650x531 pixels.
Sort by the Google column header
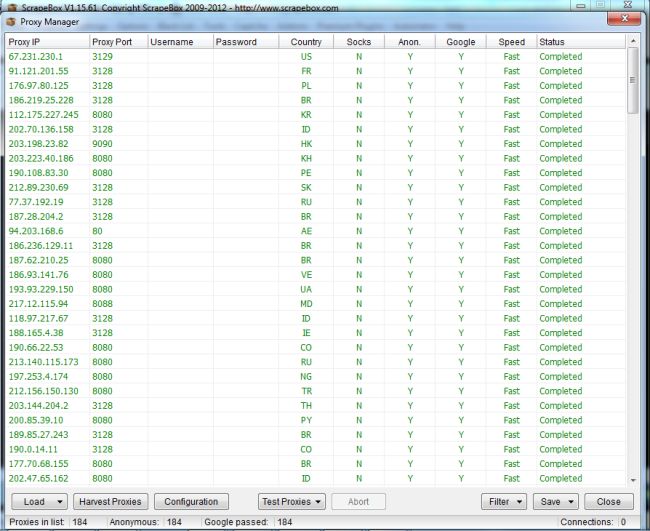[x=461, y=42]
